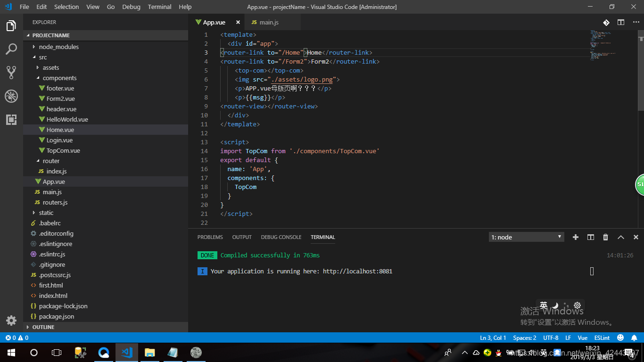Switch to the DEBUG CONSOLE tab

281,237
